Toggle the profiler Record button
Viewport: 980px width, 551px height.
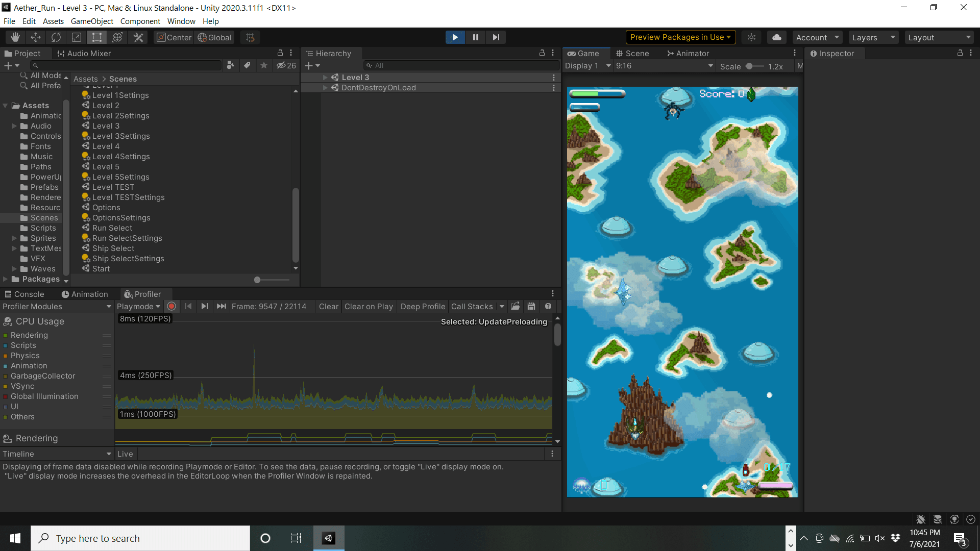tap(171, 307)
